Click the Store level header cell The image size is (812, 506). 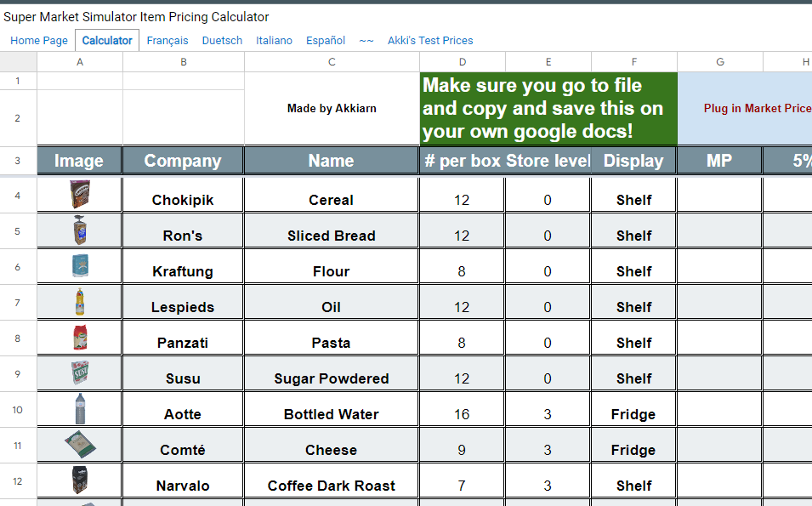[x=548, y=161]
